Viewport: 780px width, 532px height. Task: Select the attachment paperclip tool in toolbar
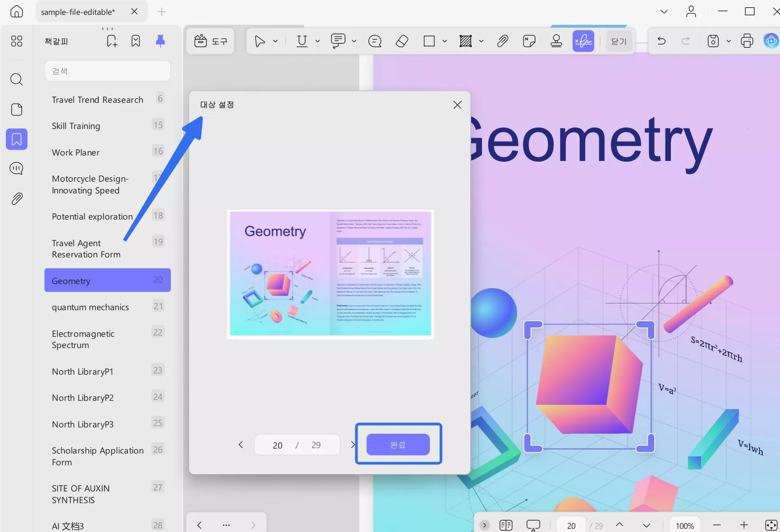coord(503,41)
